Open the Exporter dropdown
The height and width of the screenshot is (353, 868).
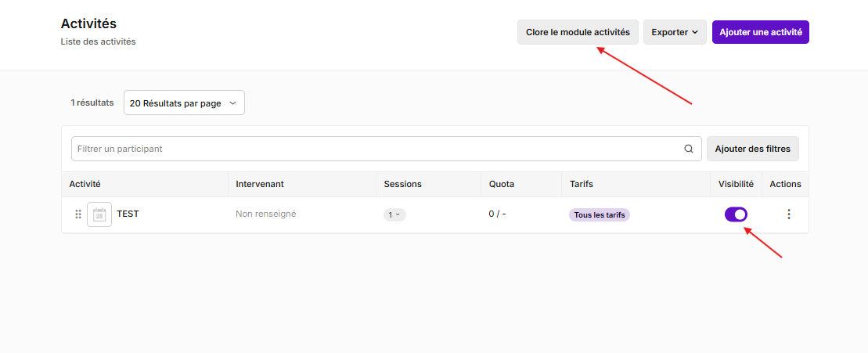(x=674, y=32)
